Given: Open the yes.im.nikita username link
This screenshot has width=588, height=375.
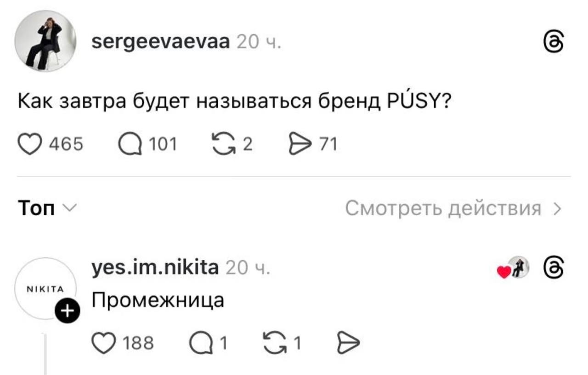Looking at the screenshot, I should point(156,267).
